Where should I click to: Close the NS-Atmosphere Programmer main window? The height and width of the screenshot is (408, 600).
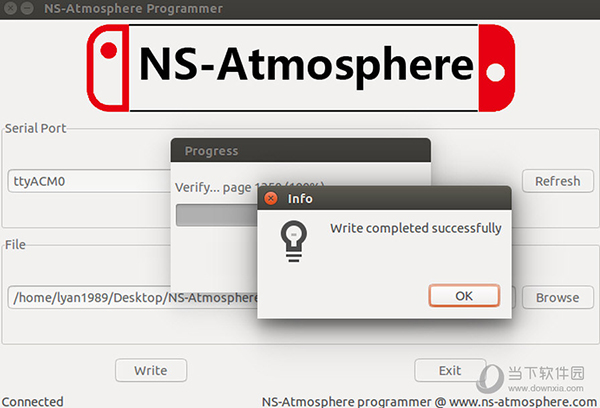[x=10, y=8]
